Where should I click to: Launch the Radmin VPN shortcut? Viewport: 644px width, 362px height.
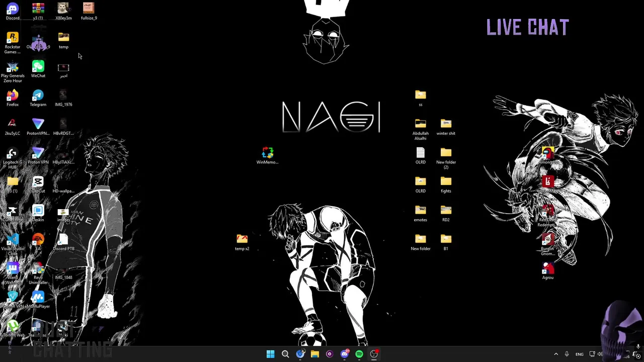[13, 300]
